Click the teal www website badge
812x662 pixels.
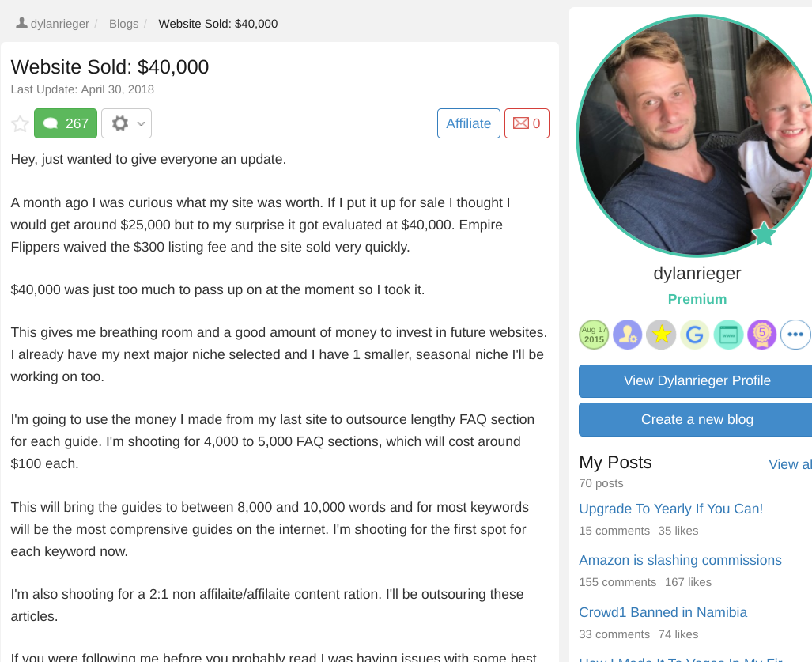(729, 335)
